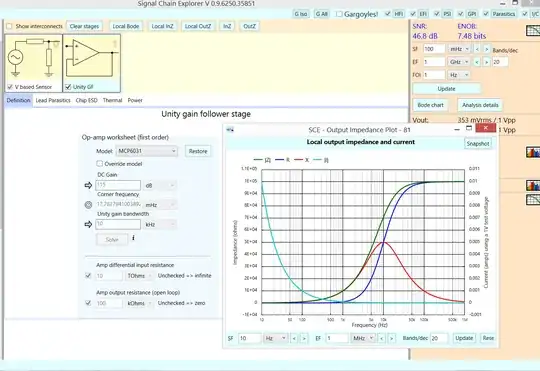Open plot window EF unit dropdown MHz
This screenshot has height=371, width=540.
363,338
